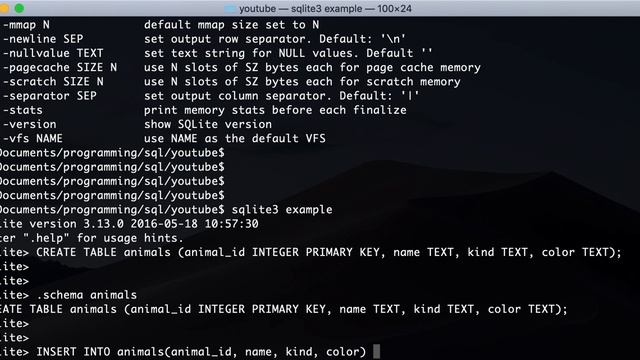
Task: Click the SQLite version 3.13.0 line
Action: point(129,224)
